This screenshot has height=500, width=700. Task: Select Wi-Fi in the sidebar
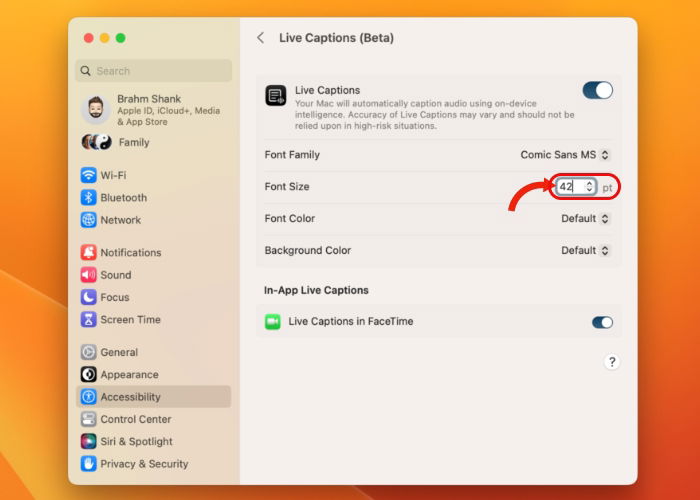pos(154,175)
